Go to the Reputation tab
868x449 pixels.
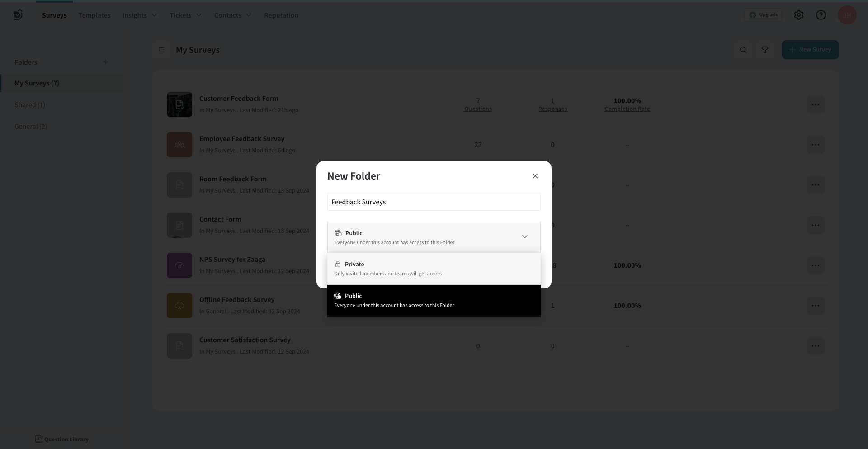tap(281, 15)
